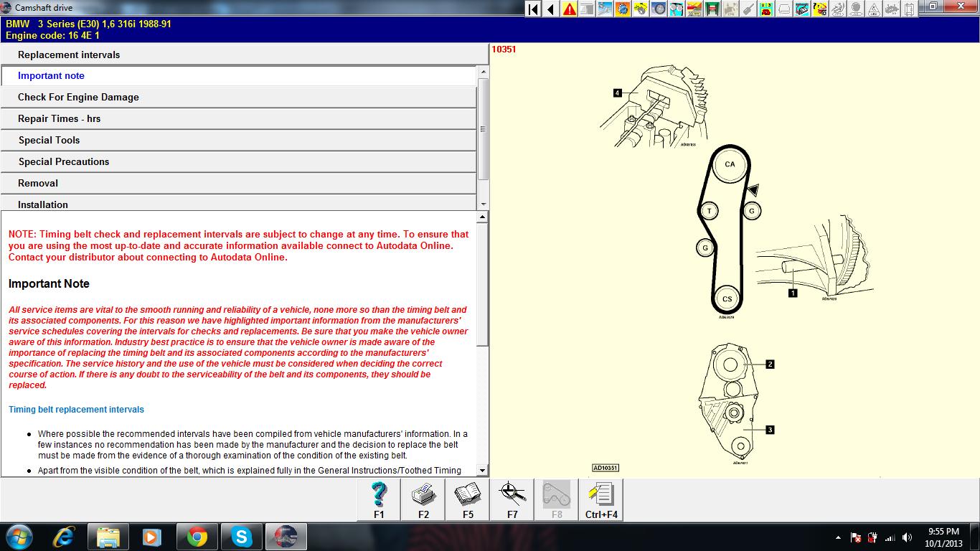Click the section list scrollbar thumb
Image resolution: width=980 pixels, height=551 pixels.
click(483, 129)
